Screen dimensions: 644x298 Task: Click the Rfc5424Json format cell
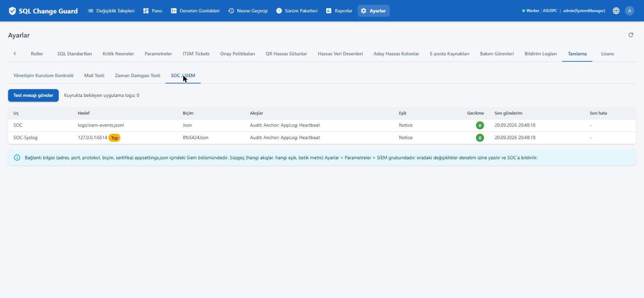tap(195, 138)
